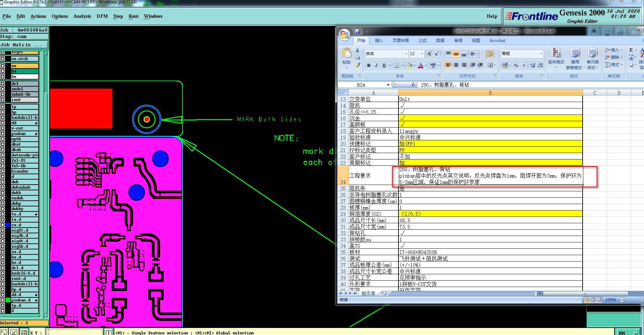This screenshot has height=335, width=644.
Task: Toggle italic formatting in Excel
Action: click(x=376, y=65)
